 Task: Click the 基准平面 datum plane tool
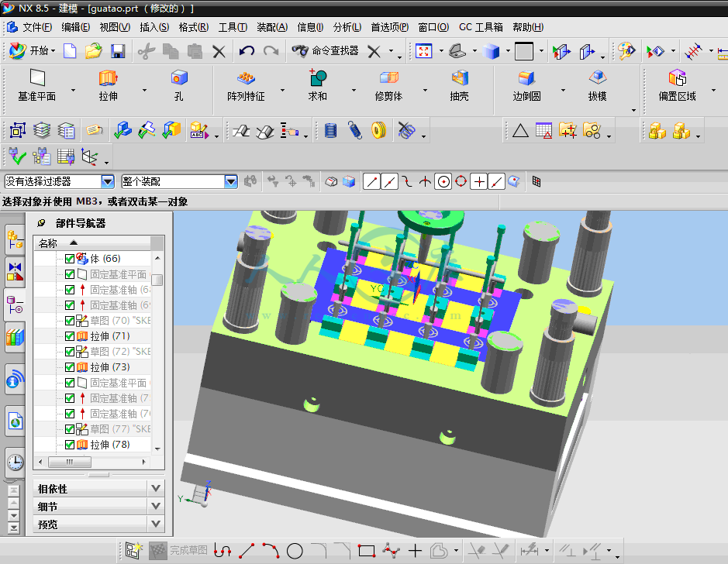pyautogui.click(x=36, y=85)
